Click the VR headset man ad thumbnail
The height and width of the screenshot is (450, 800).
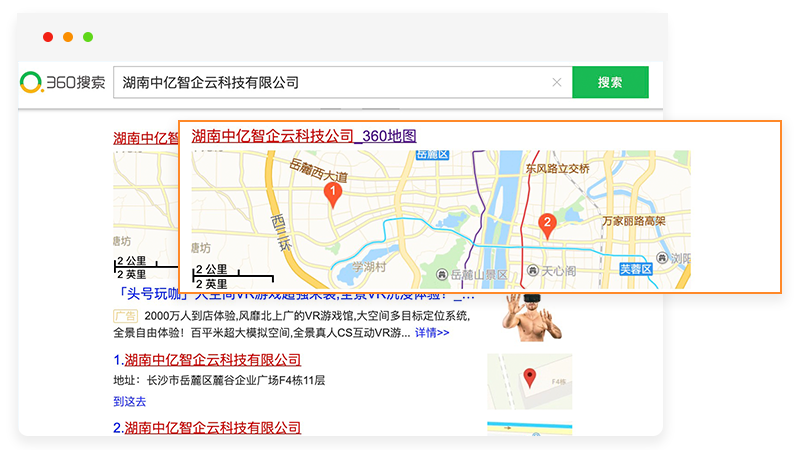(531, 317)
